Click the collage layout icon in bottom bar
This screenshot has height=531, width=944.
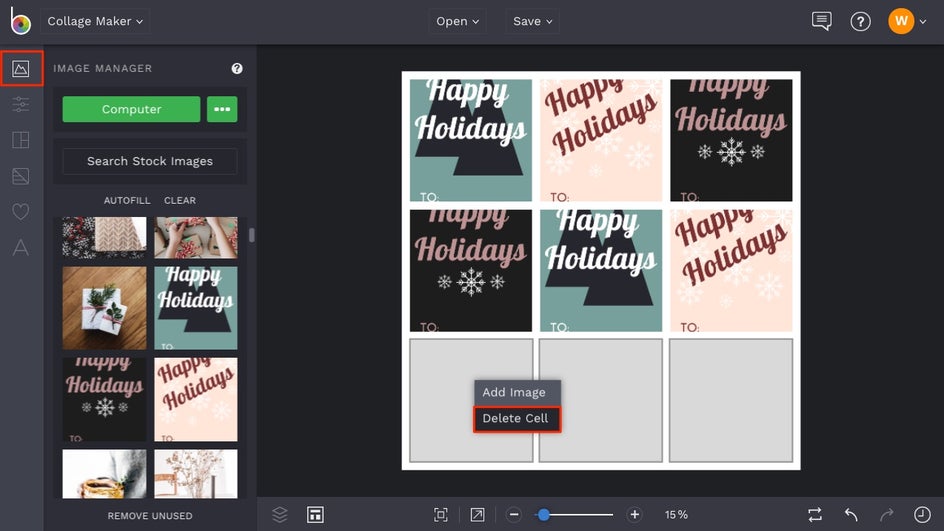315,514
